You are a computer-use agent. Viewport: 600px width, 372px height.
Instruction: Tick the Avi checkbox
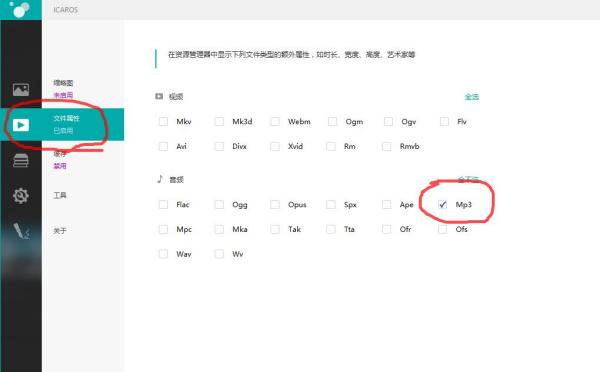[x=163, y=147]
